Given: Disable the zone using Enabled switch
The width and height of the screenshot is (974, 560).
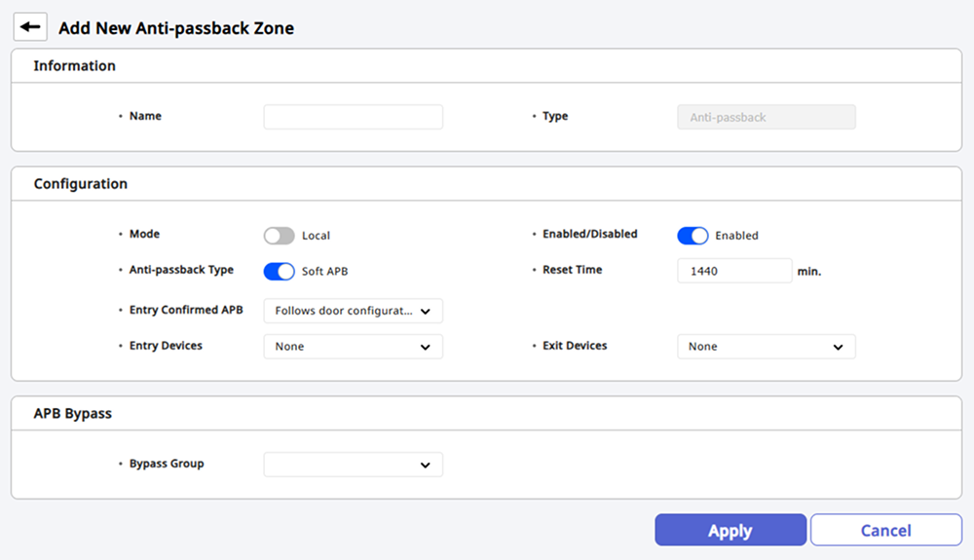Looking at the screenshot, I should pos(693,236).
